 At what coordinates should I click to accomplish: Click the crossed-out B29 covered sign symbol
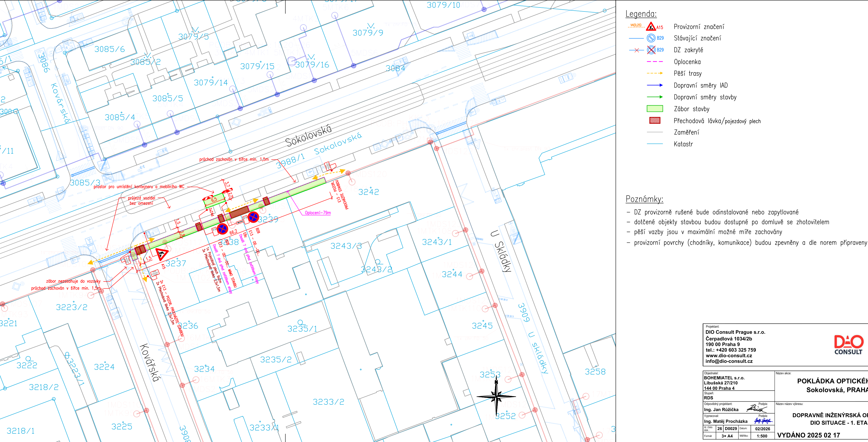(x=651, y=50)
